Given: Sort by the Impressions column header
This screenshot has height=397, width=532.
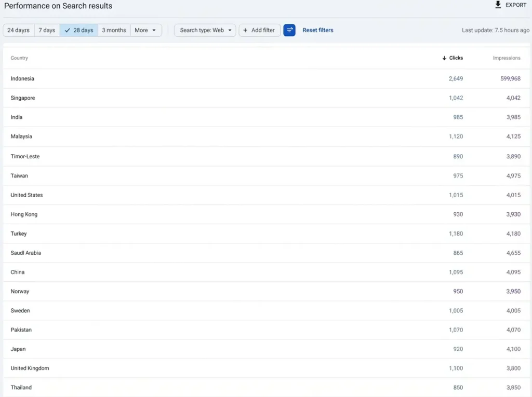Looking at the screenshot, I should (507, 58).
